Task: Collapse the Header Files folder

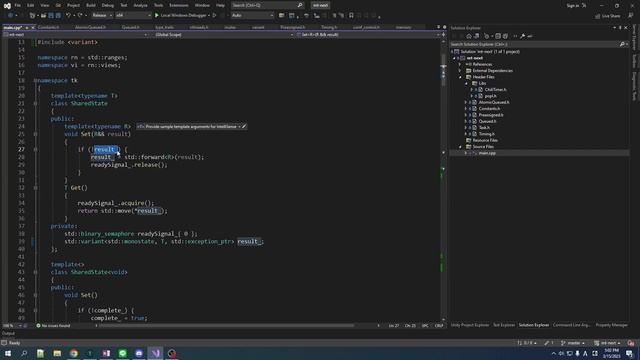Action: coord(460,77)
